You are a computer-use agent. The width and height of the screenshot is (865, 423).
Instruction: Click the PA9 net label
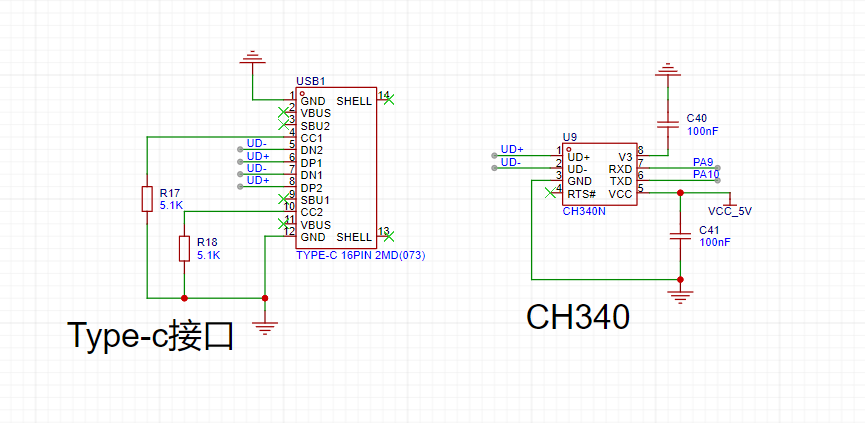tap(702, 162)
